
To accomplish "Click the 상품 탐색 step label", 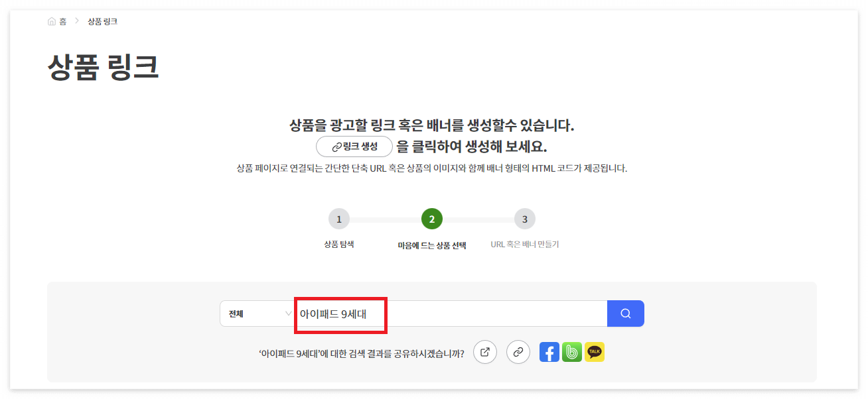I will (339, 245).
